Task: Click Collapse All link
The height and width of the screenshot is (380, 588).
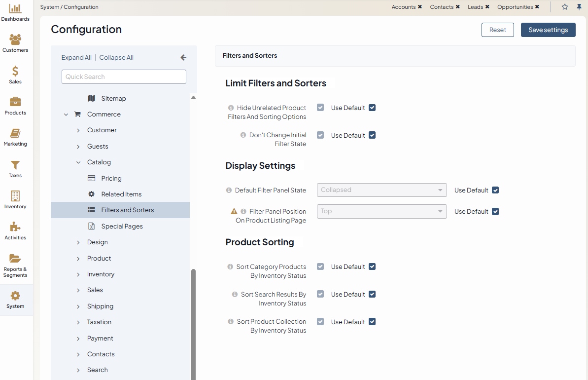Action: [116, 57]
